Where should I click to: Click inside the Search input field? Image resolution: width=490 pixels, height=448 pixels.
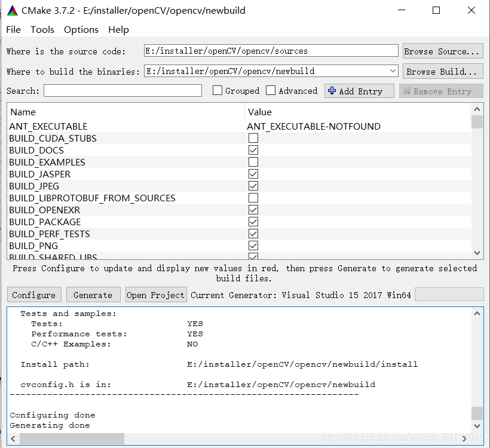coord(122,90)
